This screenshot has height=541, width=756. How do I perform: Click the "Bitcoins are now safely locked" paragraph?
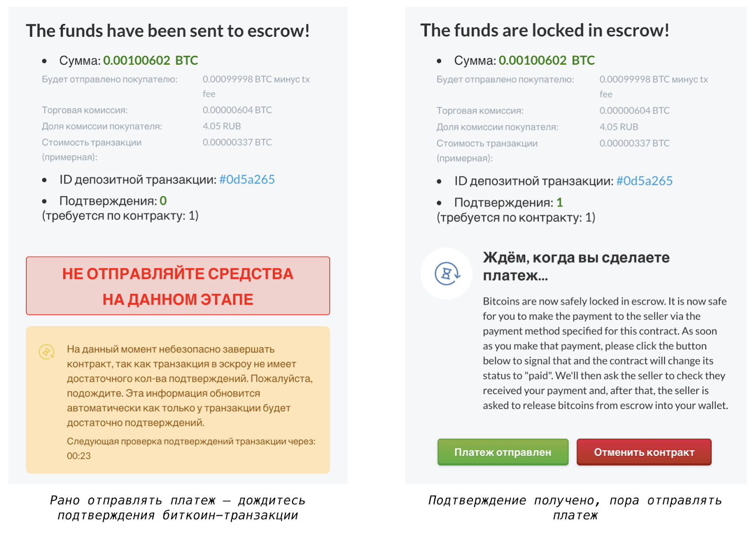605,353
